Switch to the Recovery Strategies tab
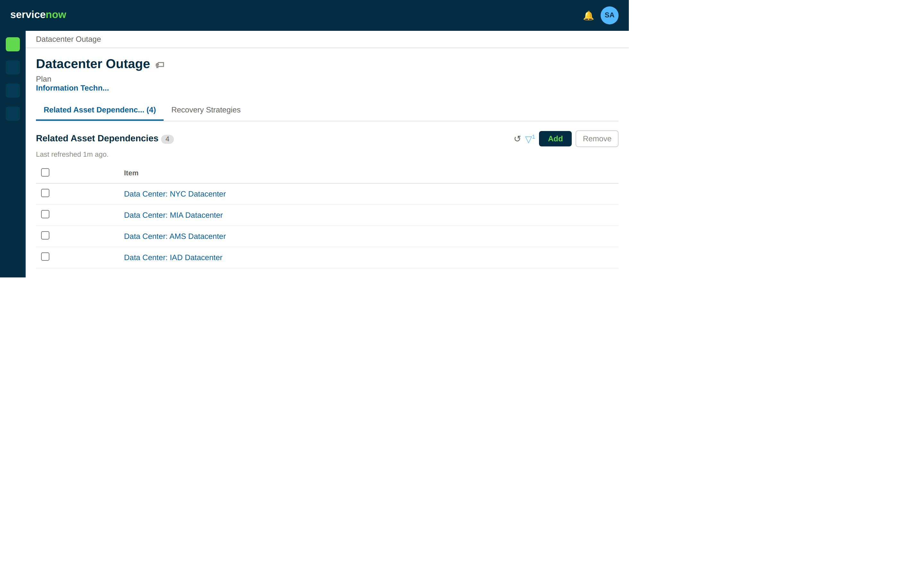 point(206,110)
